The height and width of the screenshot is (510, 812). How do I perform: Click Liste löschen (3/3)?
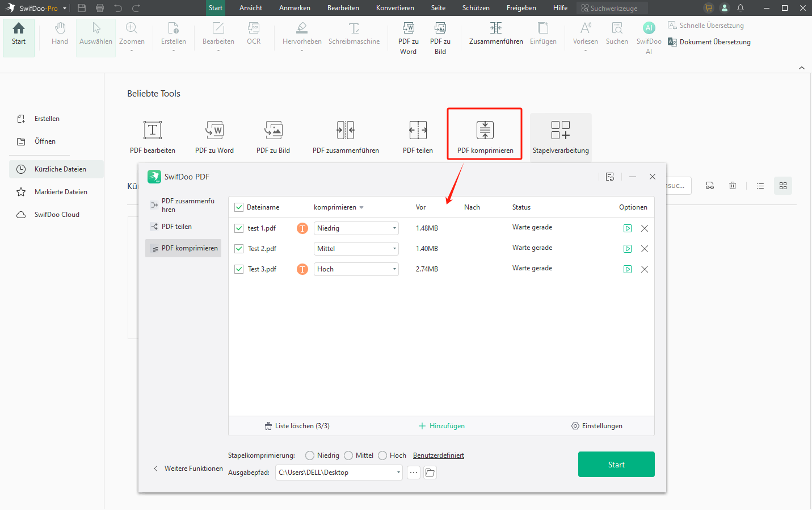(297, 426)
